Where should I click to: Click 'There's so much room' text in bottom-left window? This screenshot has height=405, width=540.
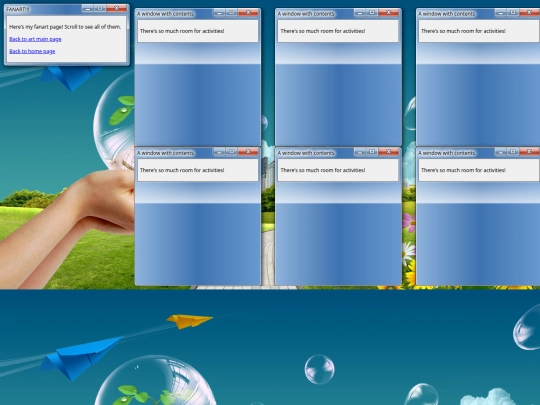tap(166, 170)
